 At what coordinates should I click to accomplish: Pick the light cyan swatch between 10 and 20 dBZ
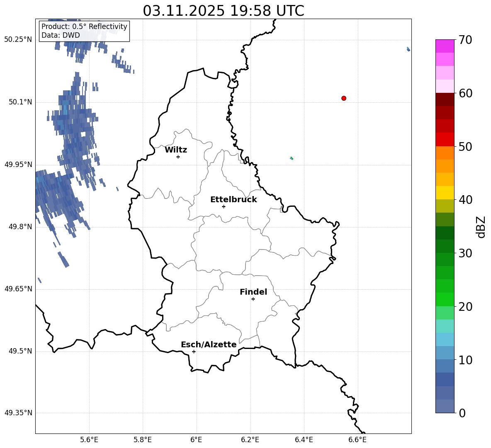[445, 326]
